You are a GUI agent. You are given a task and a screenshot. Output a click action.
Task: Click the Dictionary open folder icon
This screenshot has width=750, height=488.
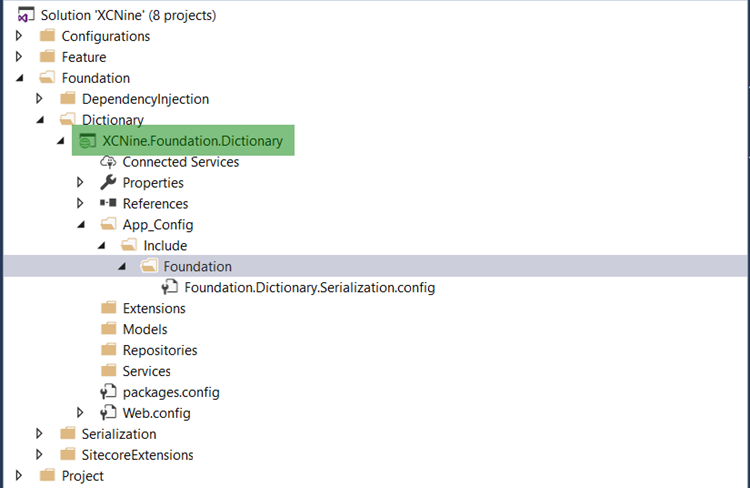[x=67, y=119]
